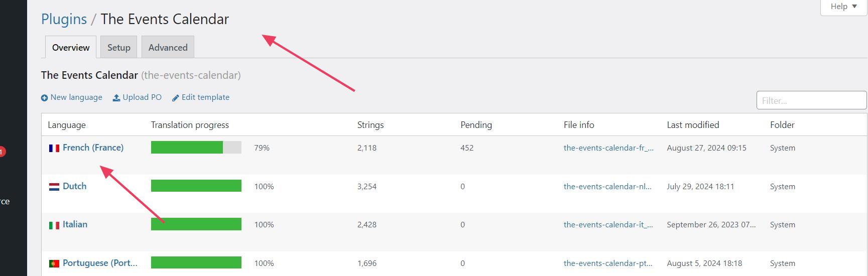Image resolution: width=868 pixels, height=276 pixels.
Task: Click strings count 2,118
Action: tap(367, 148)
